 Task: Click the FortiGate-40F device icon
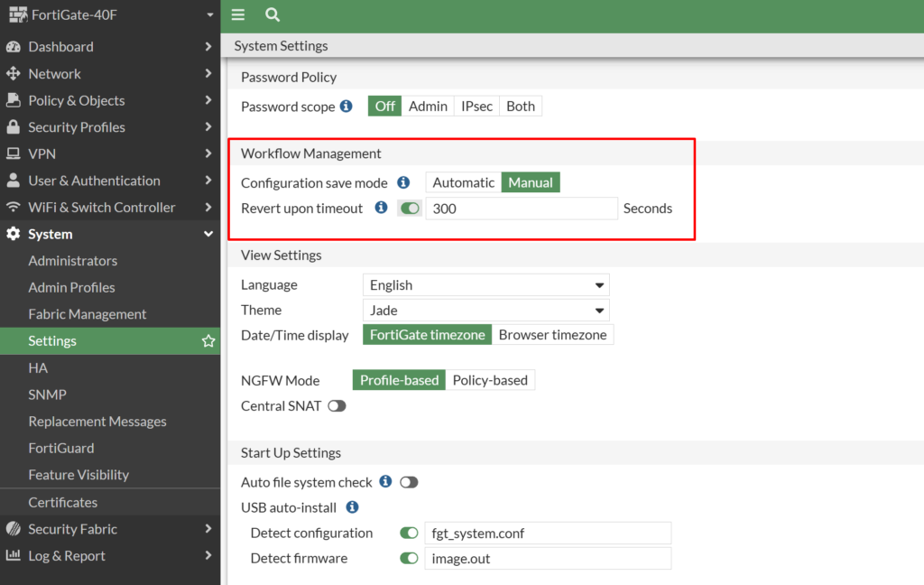(18, 14)
